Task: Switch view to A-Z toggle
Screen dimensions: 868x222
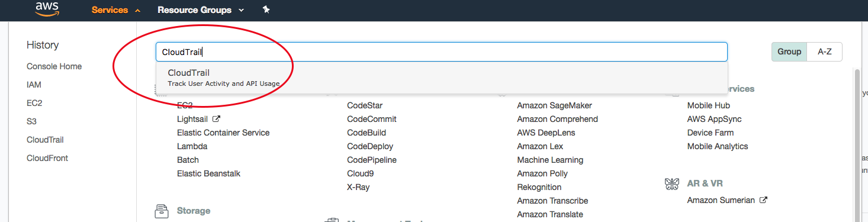Action: (825, 52)
